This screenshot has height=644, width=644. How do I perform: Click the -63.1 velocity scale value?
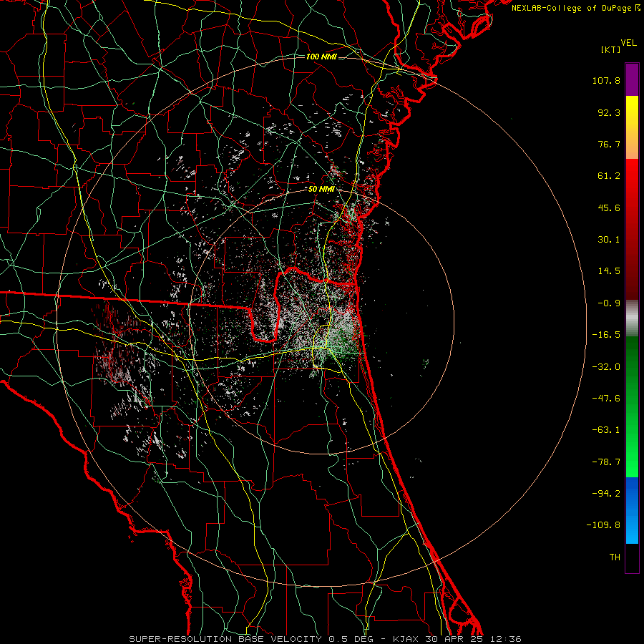click(606, 430)
